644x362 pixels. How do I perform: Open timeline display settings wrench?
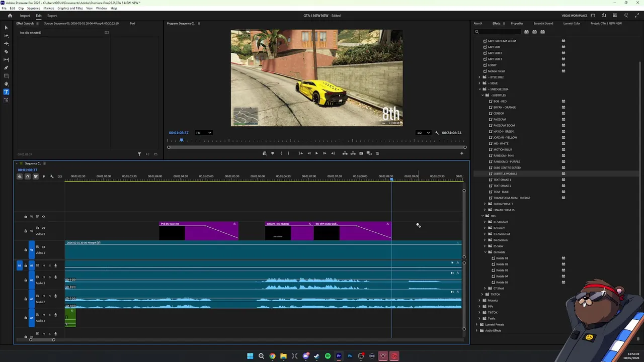tap(51, 176)
